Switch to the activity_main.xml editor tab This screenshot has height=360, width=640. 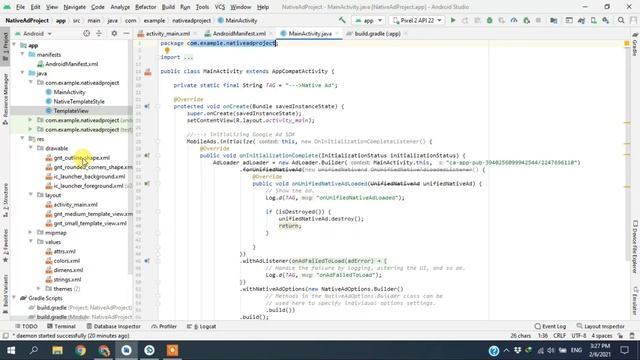[x=167, y=33]
